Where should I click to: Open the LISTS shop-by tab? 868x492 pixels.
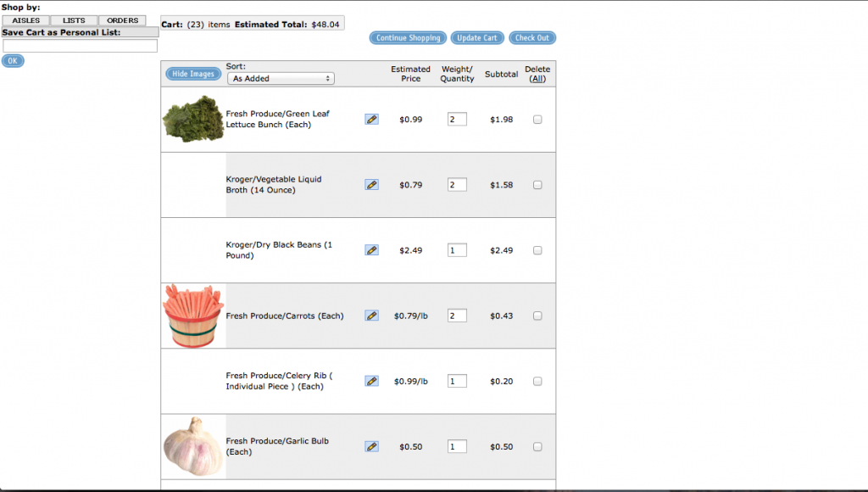(74, 20)
